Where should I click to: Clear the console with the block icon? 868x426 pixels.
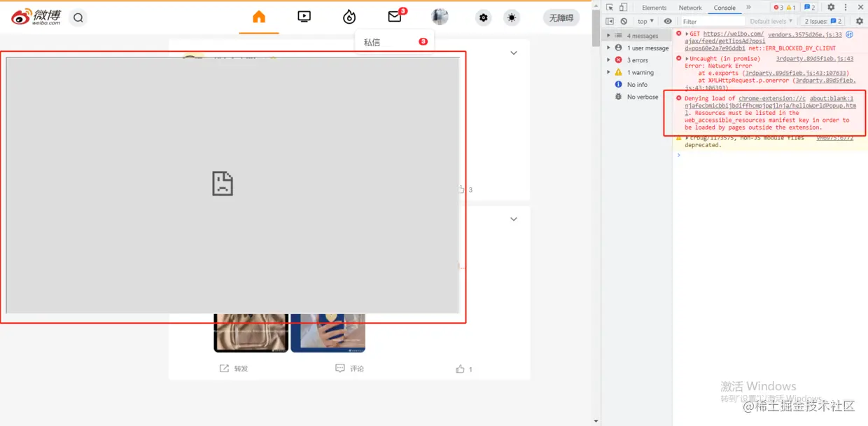click(623, 21)
